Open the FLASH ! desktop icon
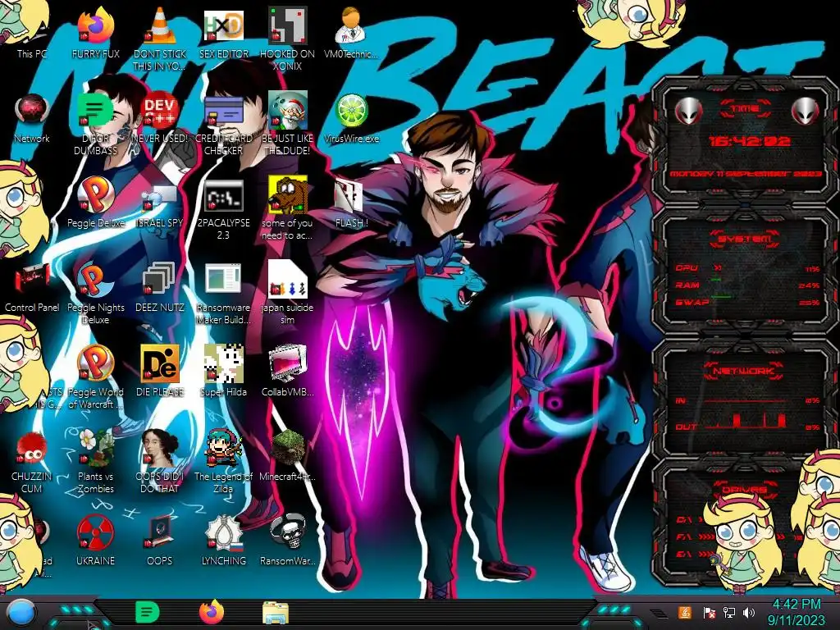 351,203
